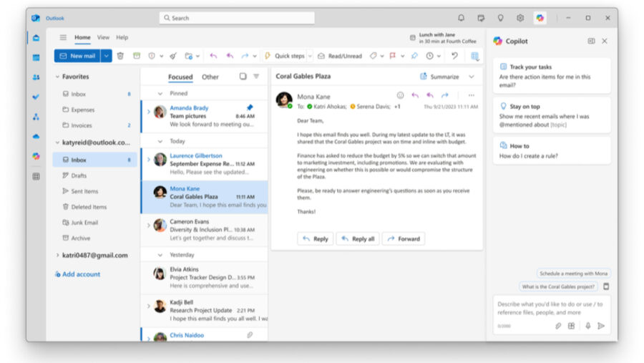Screen dimensions: 644x363
Task: Open the Quick steps dropdown arrow
Action: [x=310, y=56]
